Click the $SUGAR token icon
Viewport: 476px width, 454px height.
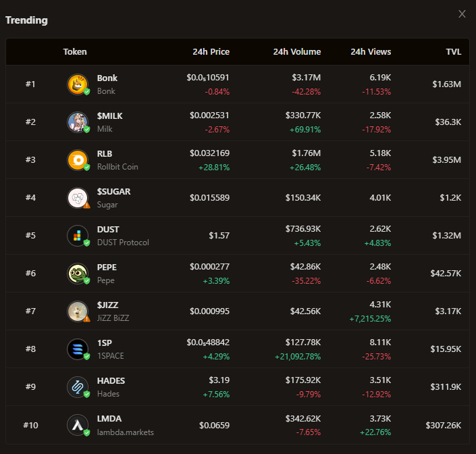pos(78,198)
